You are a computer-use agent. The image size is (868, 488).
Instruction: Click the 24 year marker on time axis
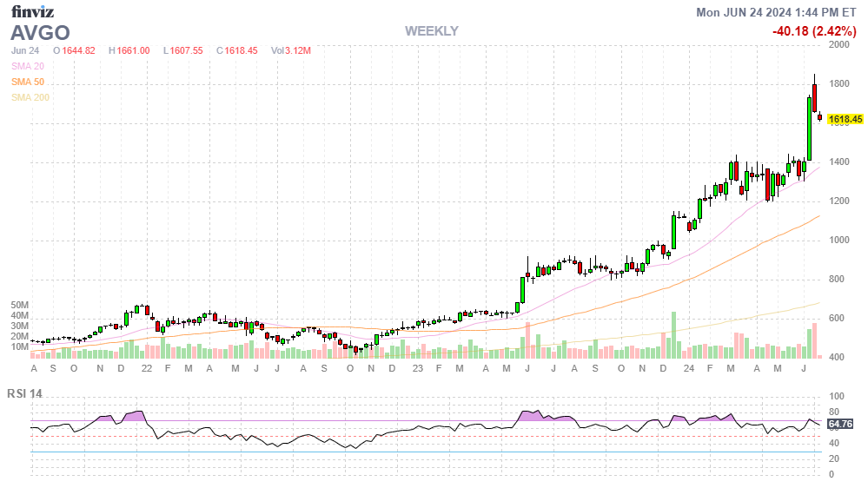(688, 368)
